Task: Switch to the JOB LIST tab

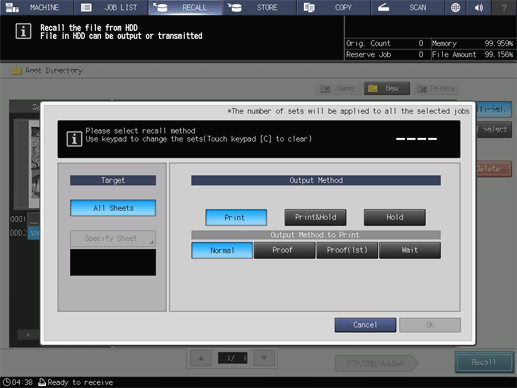Action: pyautogui.click(x=111, y=7)
